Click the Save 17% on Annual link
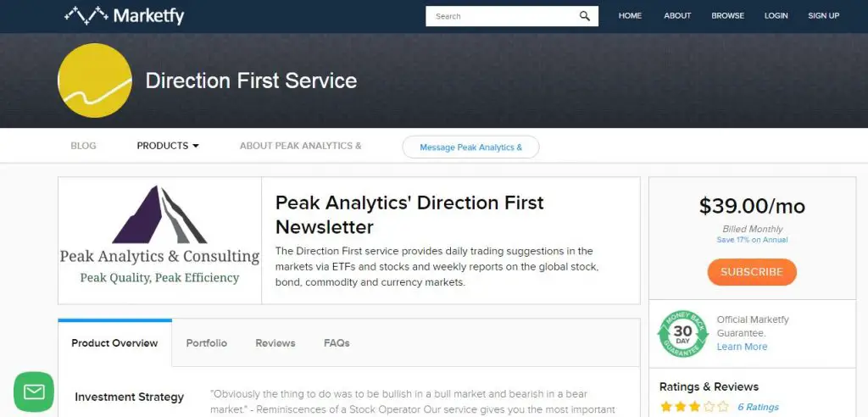 tap(752, 240)
